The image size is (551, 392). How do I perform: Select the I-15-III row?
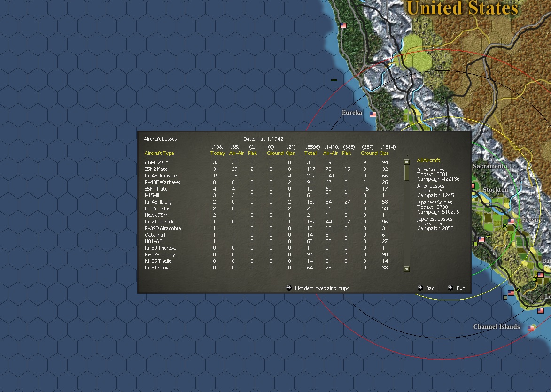pos(266,195)
